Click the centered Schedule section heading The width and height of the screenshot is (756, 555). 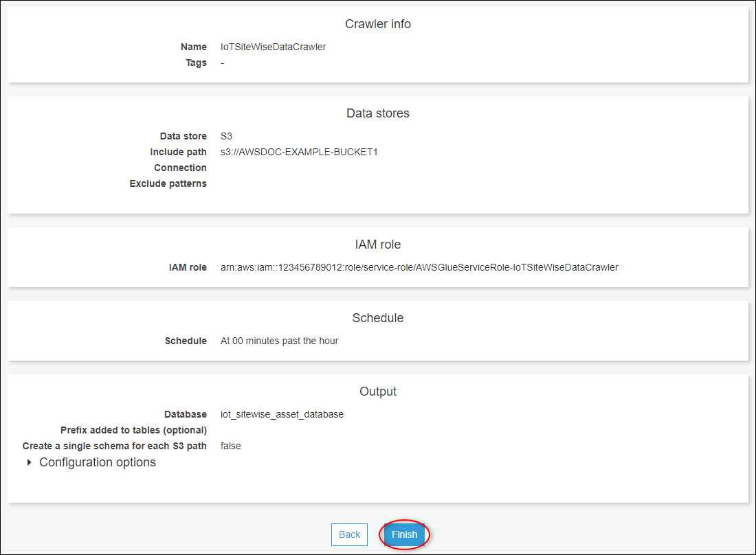pos(377,318)
